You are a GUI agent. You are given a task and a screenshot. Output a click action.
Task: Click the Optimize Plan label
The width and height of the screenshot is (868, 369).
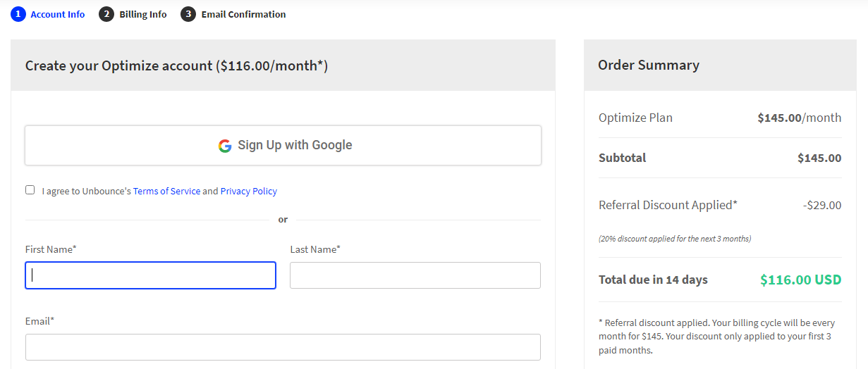coord(635,118)
